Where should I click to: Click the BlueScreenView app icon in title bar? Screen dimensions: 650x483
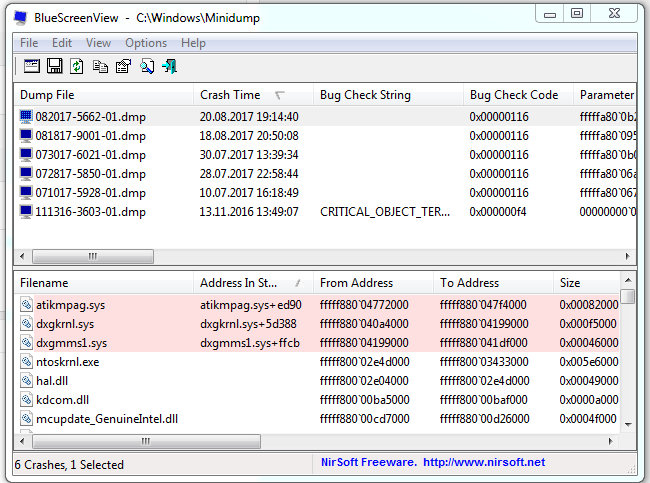pyautogui.click(x=20, y=18)
